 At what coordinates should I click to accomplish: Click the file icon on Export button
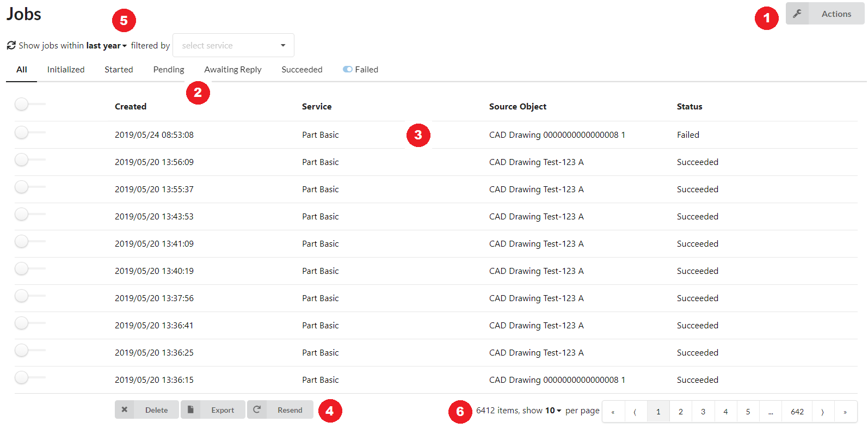[190, 409]
